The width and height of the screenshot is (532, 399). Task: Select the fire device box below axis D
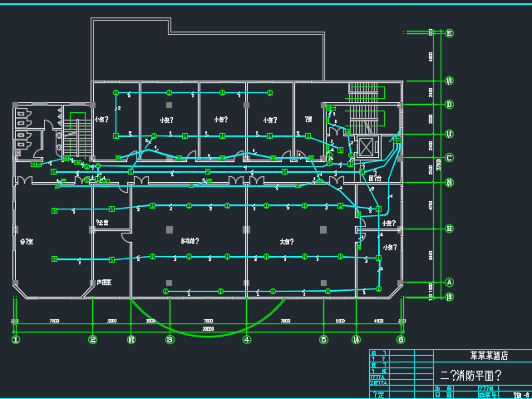[x=331, y=108]
